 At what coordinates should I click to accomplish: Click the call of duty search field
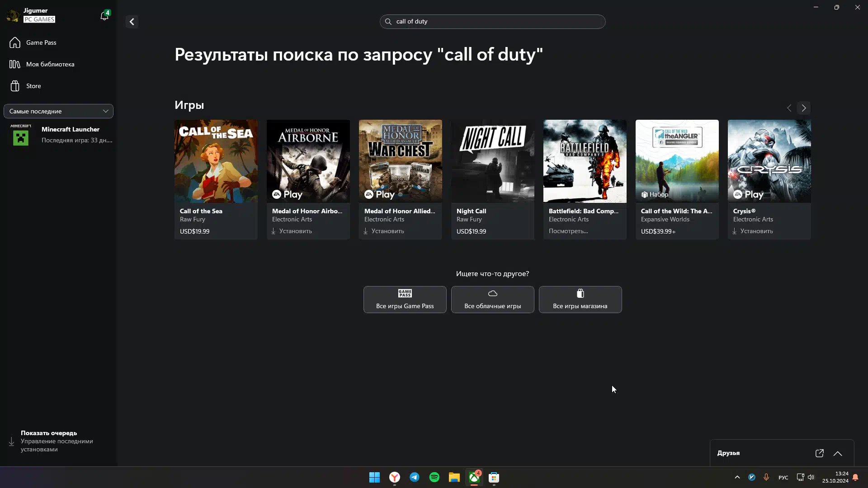492,22
